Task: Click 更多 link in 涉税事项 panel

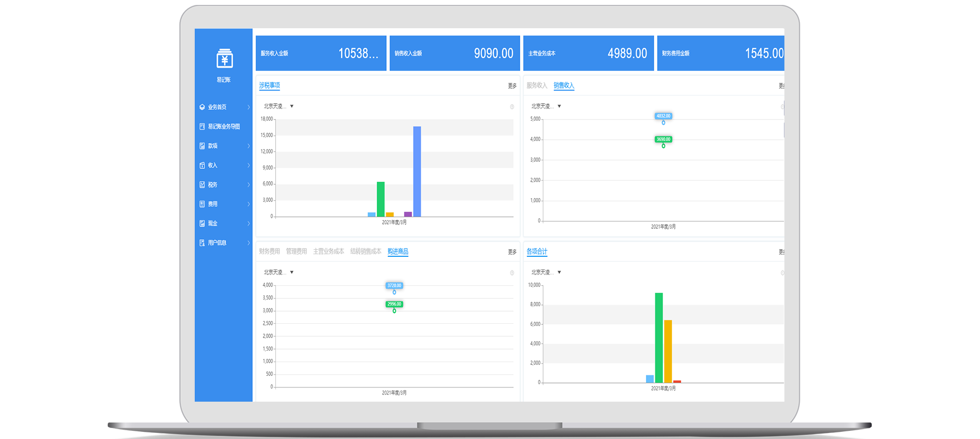Action: (x=512, y=86)
